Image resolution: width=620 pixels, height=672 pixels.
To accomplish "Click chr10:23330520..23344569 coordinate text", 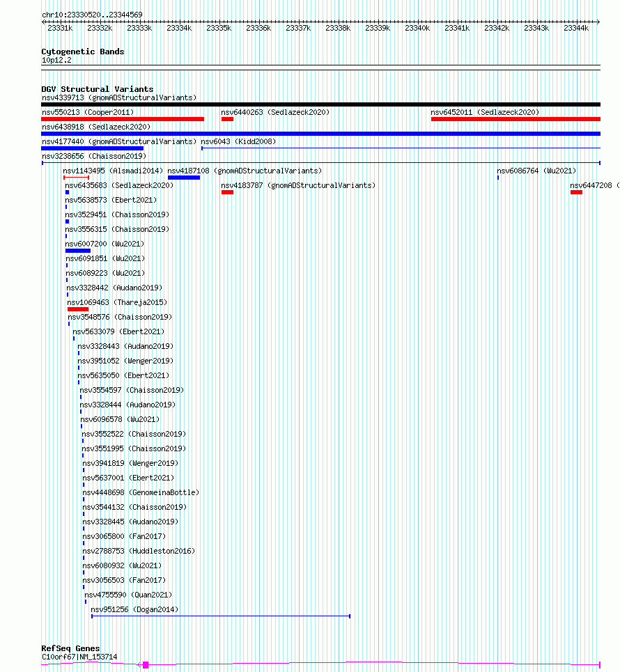I will pyautogui.click(x=92, y=15).
